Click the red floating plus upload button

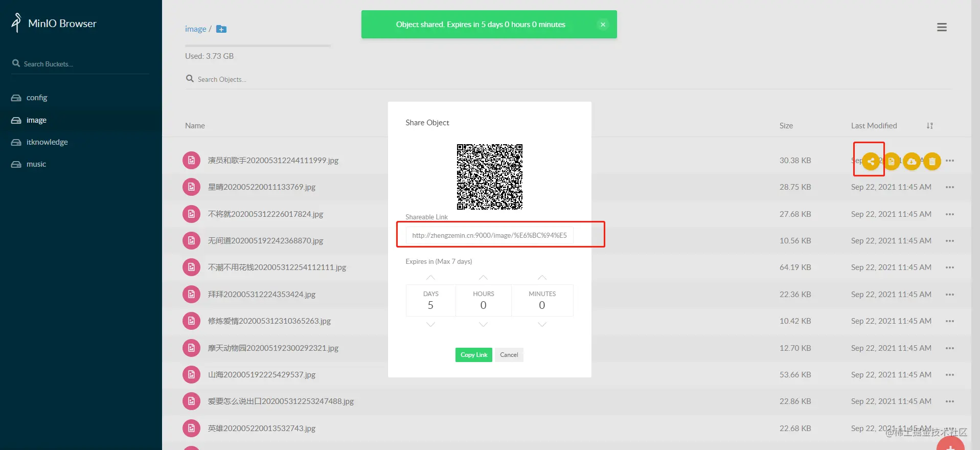pos(950,443)
